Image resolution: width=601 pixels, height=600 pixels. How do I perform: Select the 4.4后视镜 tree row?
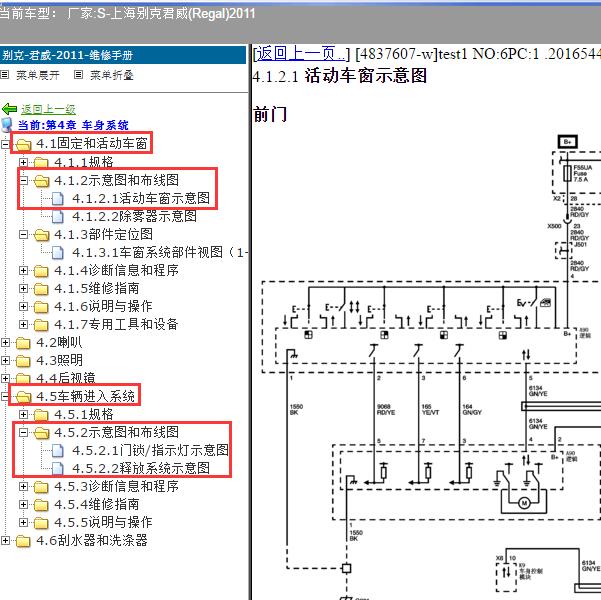66,378
